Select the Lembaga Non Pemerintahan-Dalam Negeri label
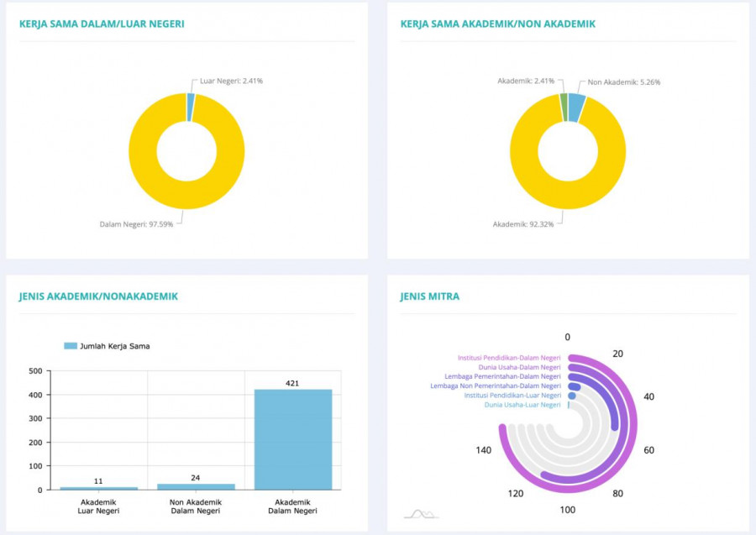 (496, 386)
